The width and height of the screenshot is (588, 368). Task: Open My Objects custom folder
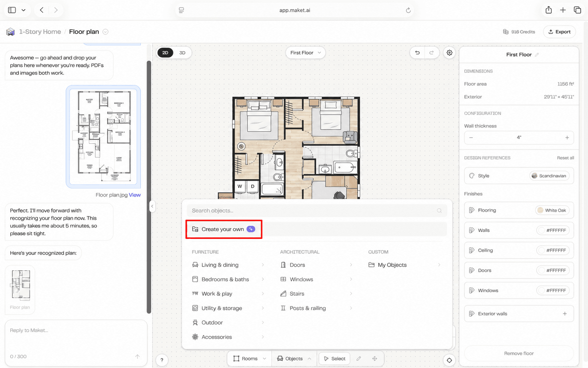pyautogui.click(x=405, y=265)
